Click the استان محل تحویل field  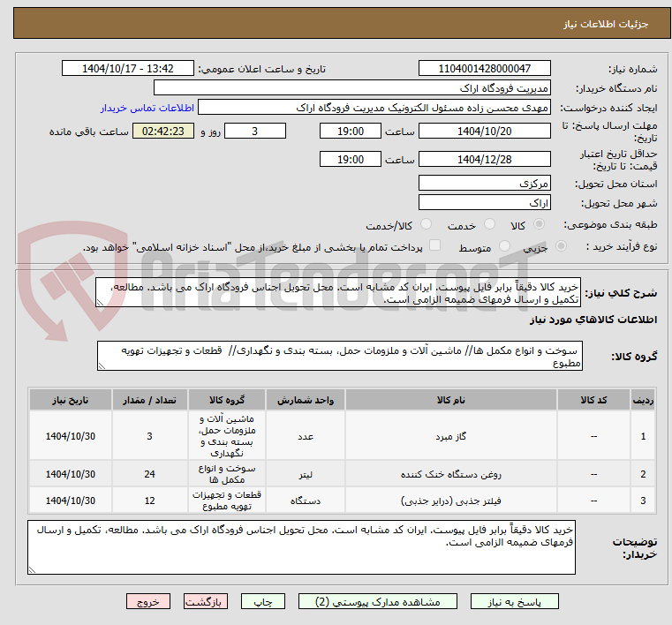coord(484,183)
